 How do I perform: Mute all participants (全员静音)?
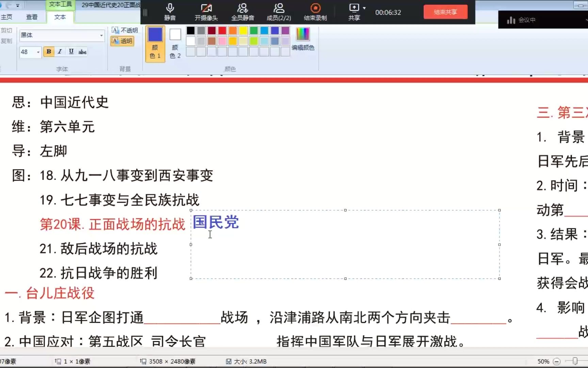[243, 12]
